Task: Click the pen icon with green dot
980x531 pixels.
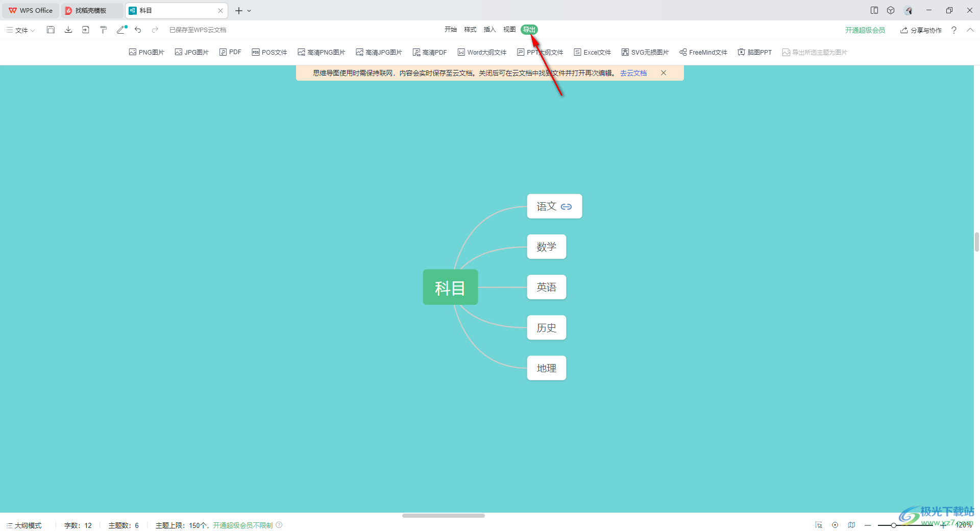Action: click(x=121, y=30)
